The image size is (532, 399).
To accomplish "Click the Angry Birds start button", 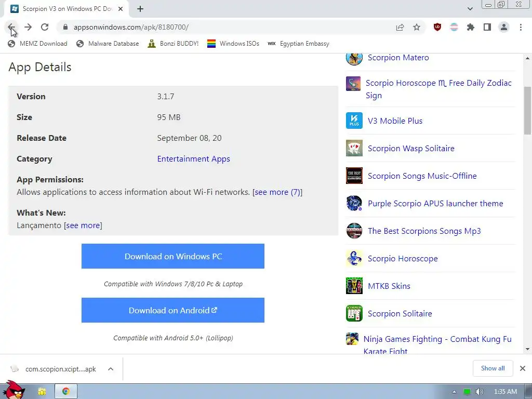I will point(14,390).
